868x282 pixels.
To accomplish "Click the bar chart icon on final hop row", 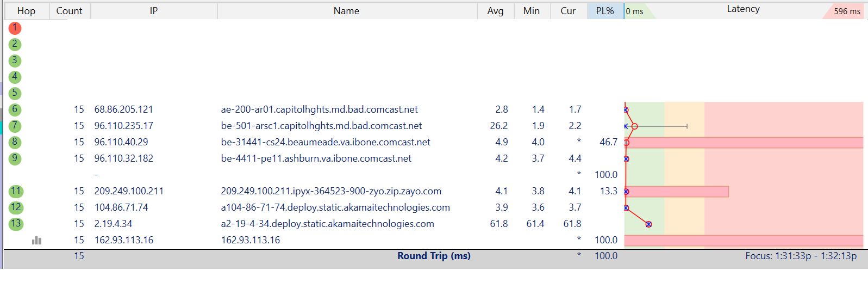I will pyautogui.click(x=36, y=240).
